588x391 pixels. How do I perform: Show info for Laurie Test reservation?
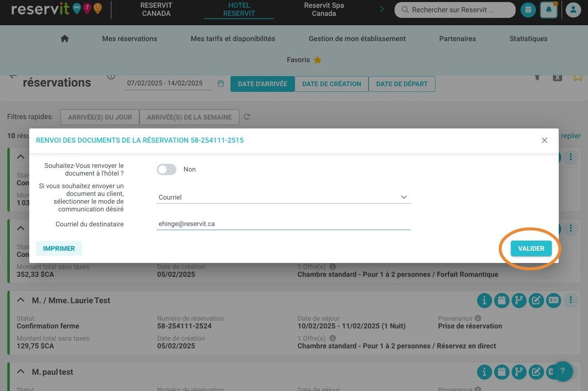tap(484, 300)
